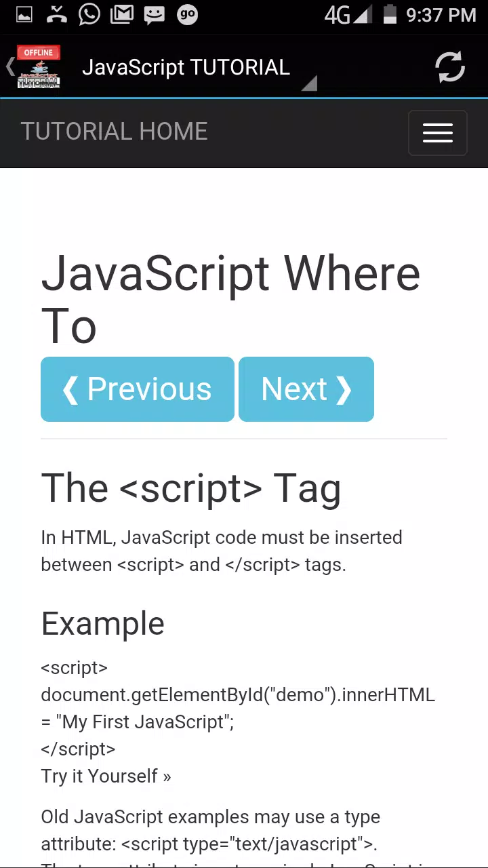
Task: Tap the JavaScript Where To heading
Action: coord(230,300)
